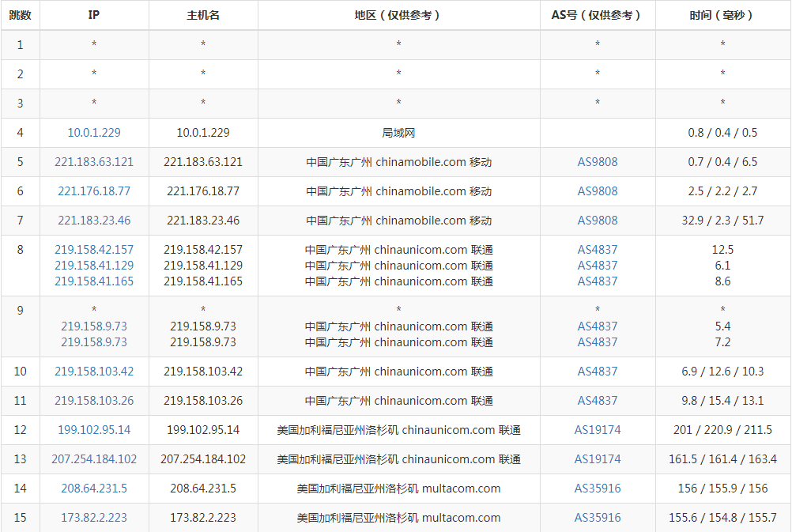
Task: Open the blue IP link 219.158.41.165
Action: tap(94, 281)
